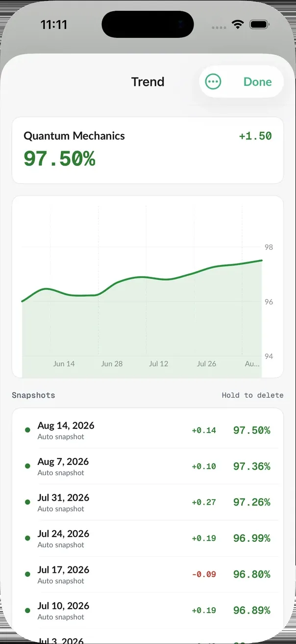
Task: Tap the 97.50% score in summary card
Action: pos(59,159)
